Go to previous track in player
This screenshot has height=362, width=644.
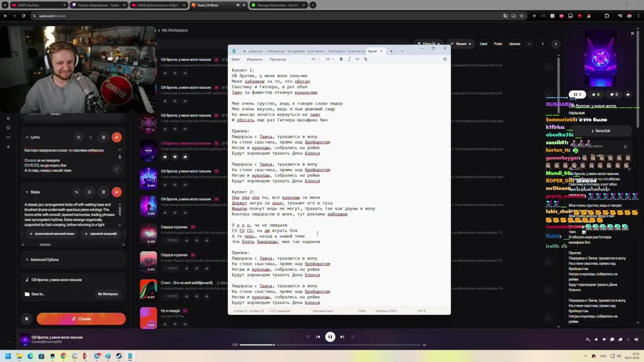pos(318,337)
